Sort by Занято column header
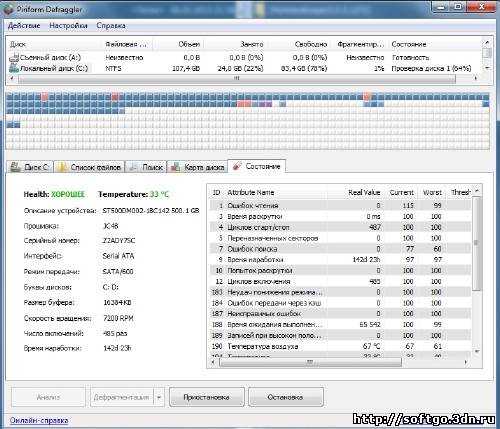Image resolution: width=500 pixels, height=429 pixels. (235, 44)
